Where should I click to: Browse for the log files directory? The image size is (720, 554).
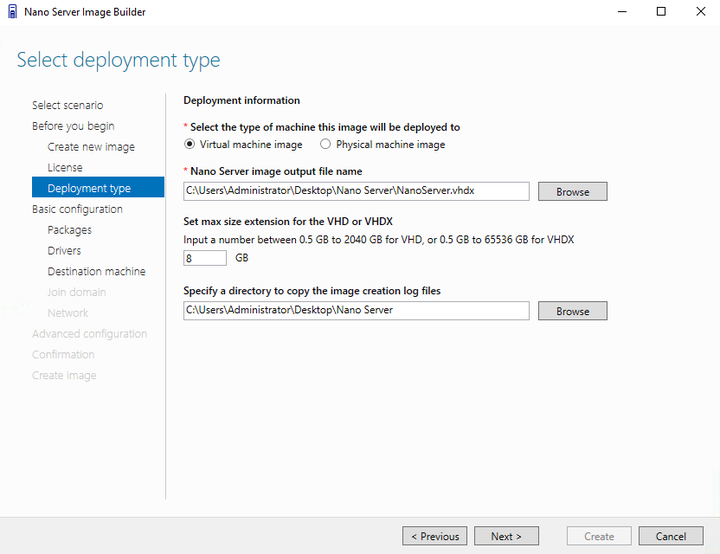573,311
